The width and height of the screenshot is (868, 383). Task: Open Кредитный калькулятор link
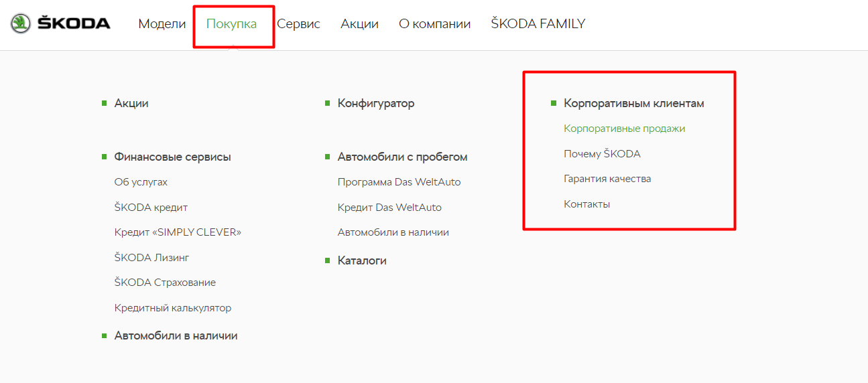(173, 308)
